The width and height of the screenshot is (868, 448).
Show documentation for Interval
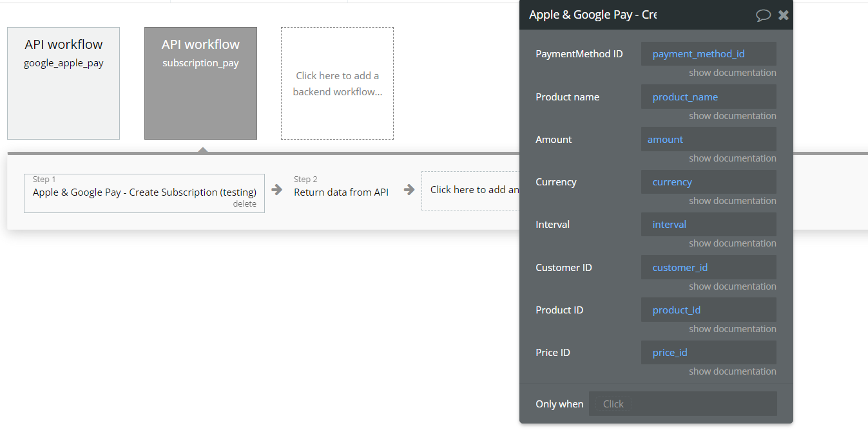click(x=733, y=243)
